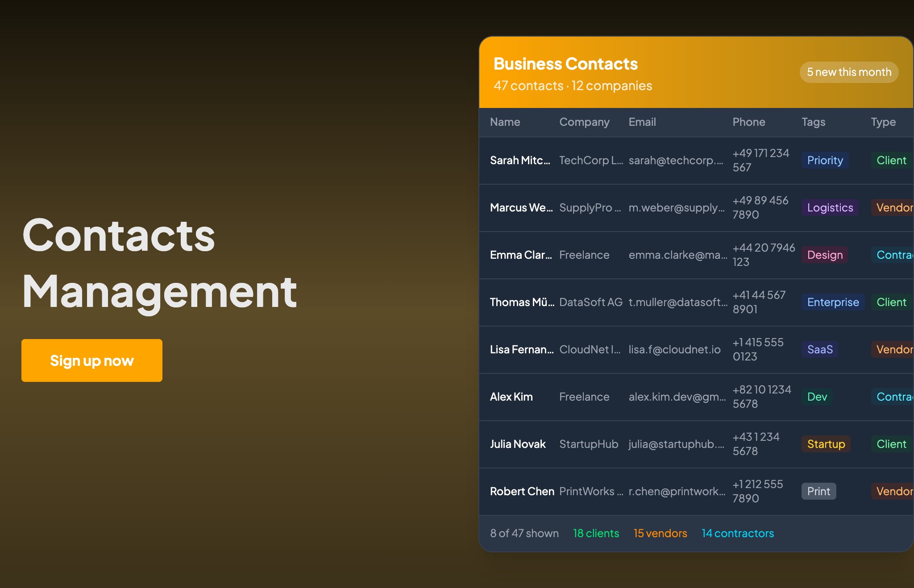Select the Marcus We... contact name

tap(521, 207)
